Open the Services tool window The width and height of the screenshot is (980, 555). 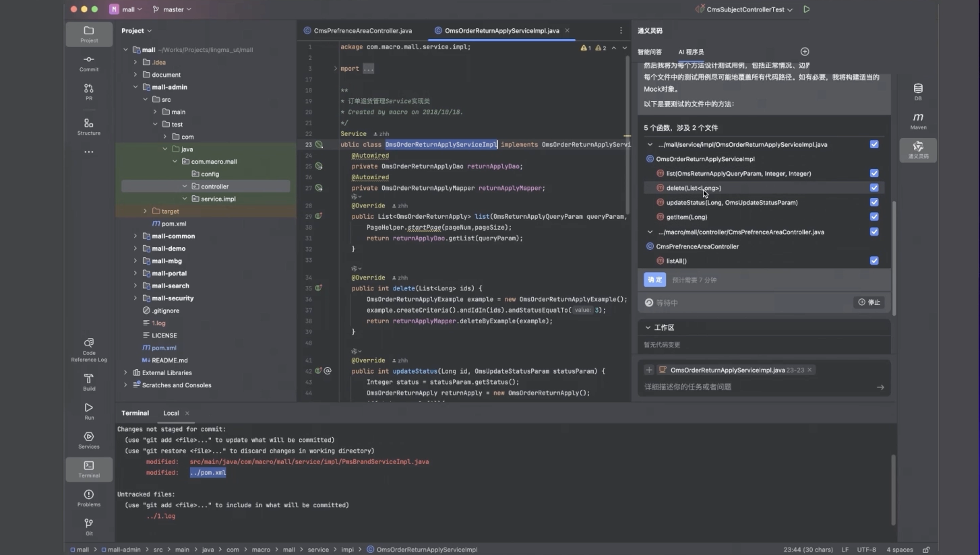[89, 440]
